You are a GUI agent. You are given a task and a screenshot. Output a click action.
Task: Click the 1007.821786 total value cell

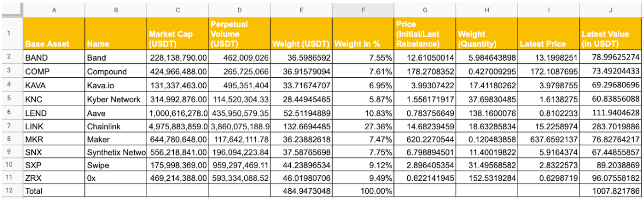611,190
